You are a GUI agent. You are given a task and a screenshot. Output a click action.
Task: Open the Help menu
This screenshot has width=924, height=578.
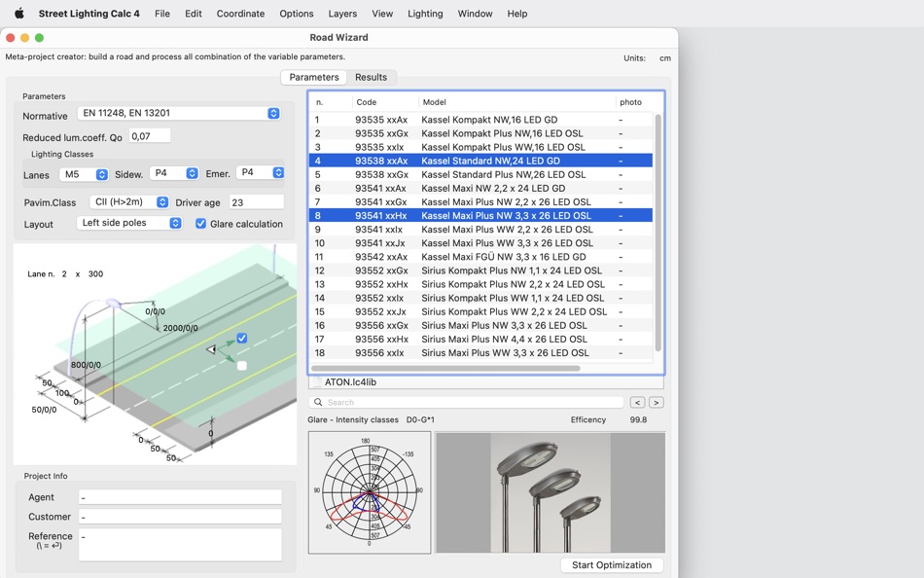click(517, 14)
